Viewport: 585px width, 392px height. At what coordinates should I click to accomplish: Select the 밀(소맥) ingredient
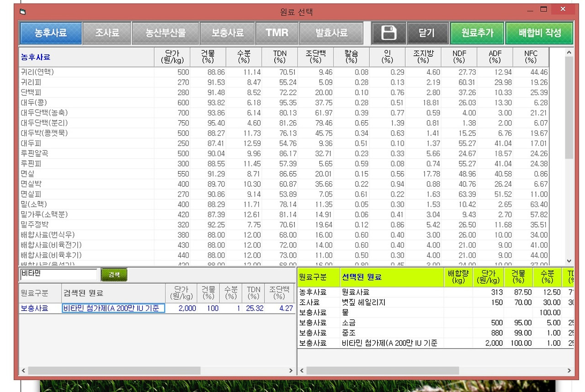283,204
